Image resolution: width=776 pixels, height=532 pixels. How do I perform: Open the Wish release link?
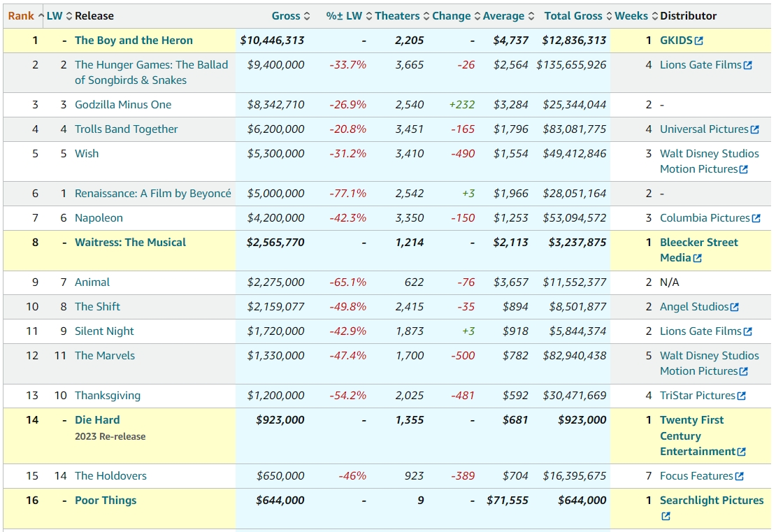[87, 154]
